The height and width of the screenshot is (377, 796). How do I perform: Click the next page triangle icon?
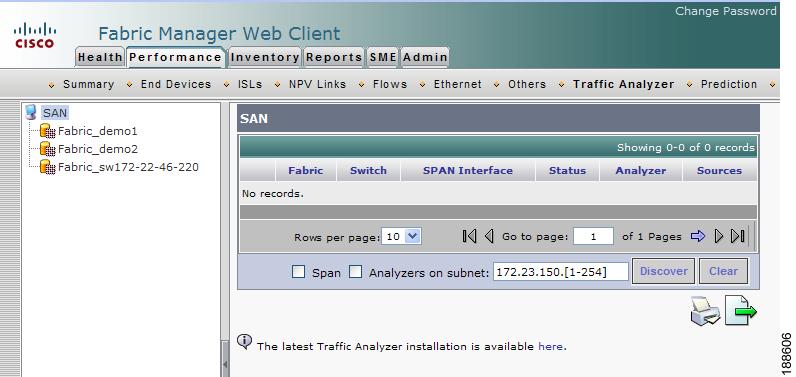pos(718,236)
